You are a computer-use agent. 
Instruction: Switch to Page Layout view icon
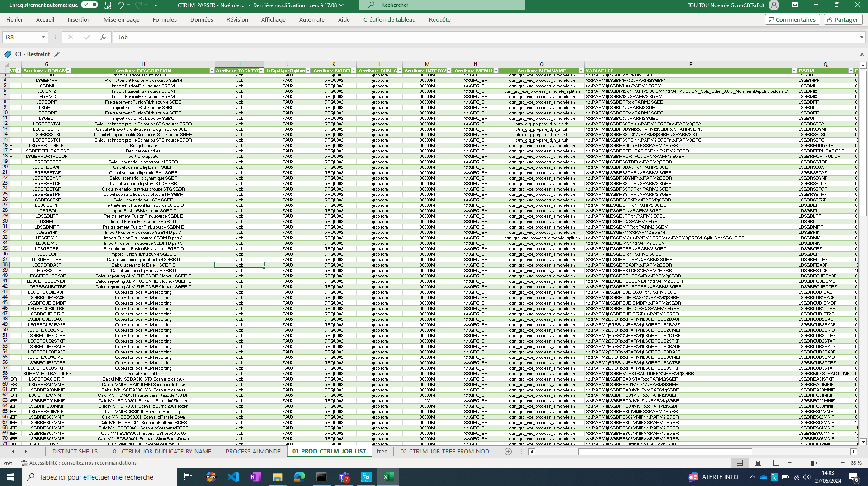click(x=758, y=463)
